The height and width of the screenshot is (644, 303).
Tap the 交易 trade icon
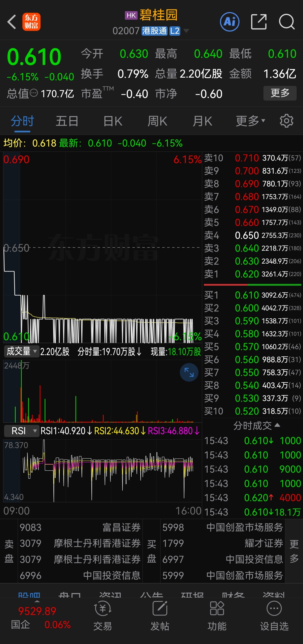103,616
